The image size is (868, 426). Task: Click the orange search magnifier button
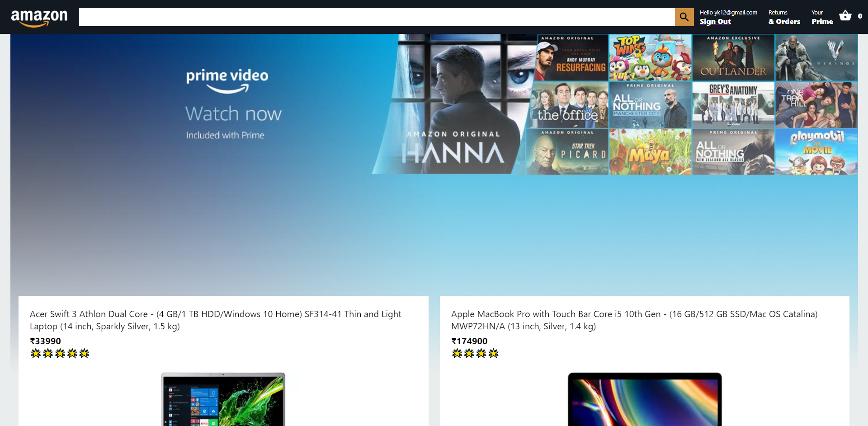[684, 17]
